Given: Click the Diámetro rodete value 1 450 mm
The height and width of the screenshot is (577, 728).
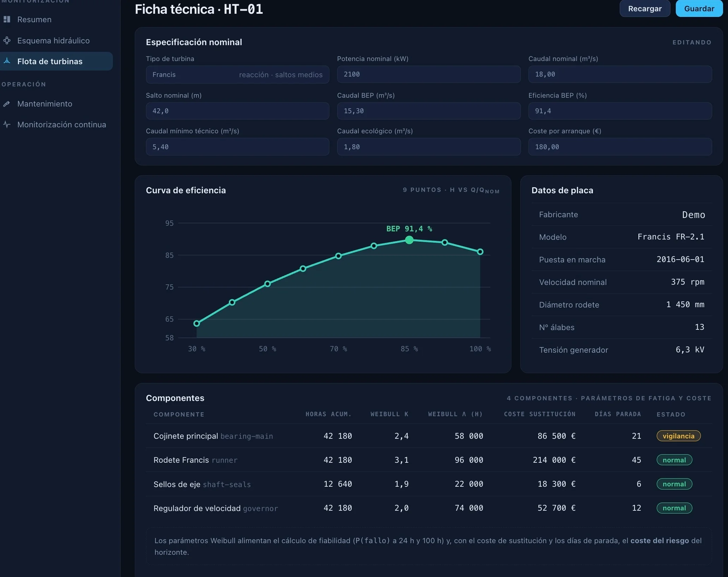Looking at the screenshot, I should [x=685, y=304].
